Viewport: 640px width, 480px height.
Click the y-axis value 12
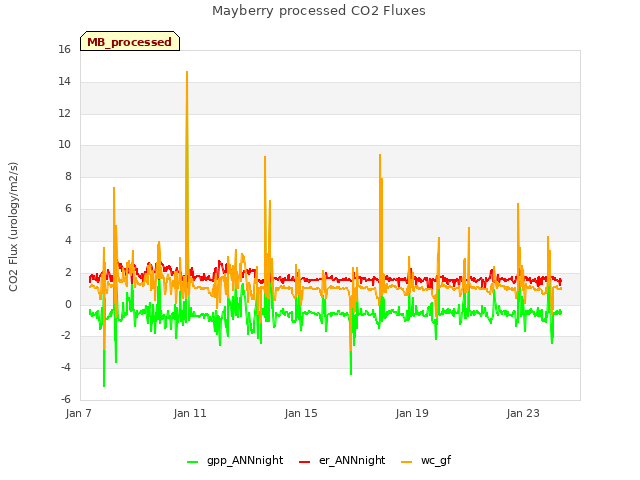pyautogui.click(x=64, y=113)
